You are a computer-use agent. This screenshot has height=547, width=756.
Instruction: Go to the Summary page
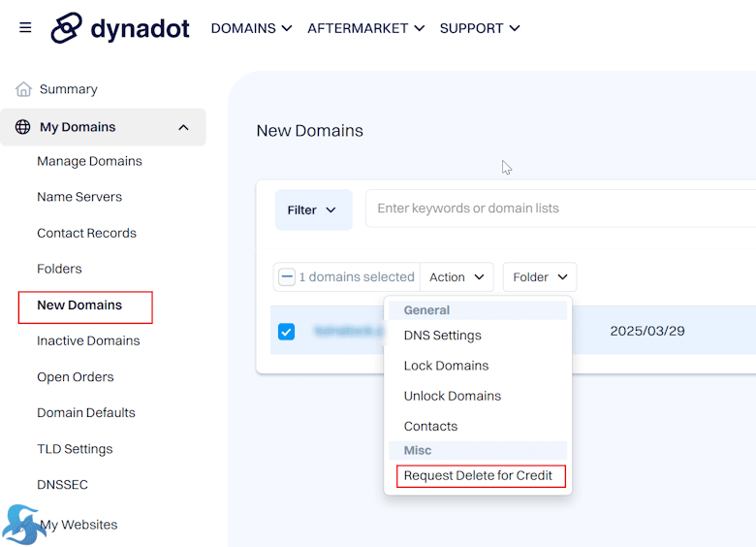tap(69, 89)
